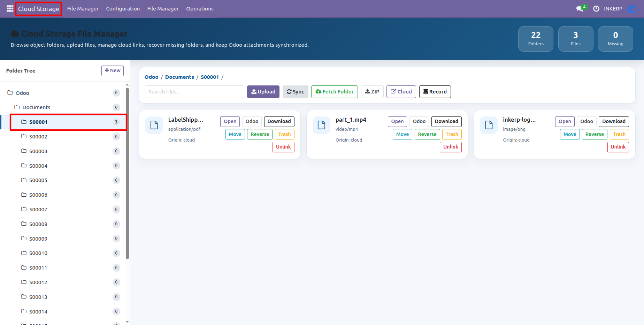
Task: Open the Operations menu
Action: (x=200, y=9)
